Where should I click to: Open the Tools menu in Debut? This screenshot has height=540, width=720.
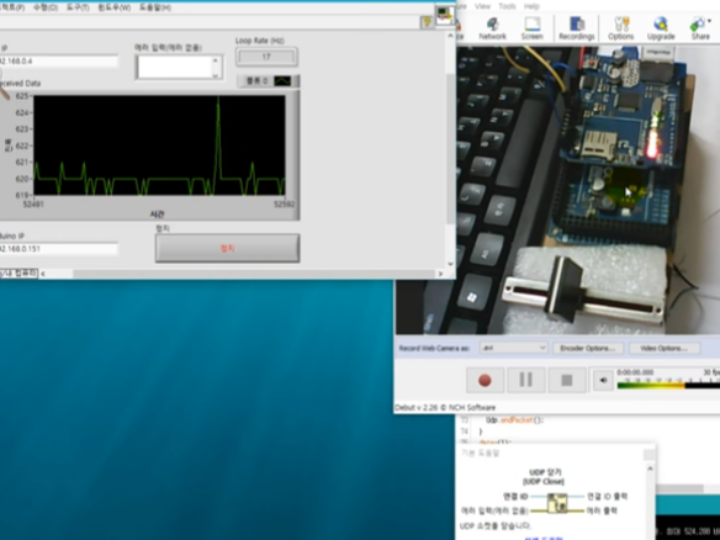507,6
